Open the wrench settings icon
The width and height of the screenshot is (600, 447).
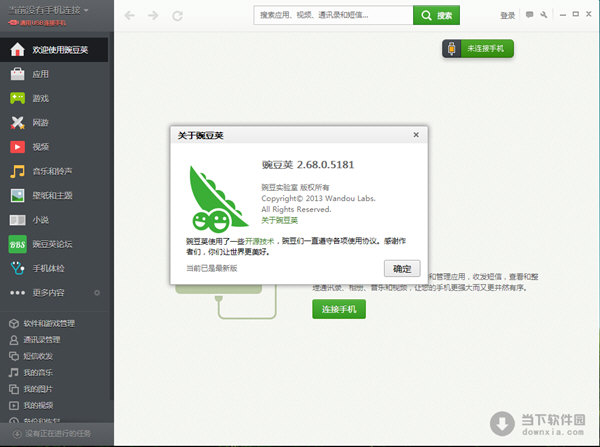(544, 15)
